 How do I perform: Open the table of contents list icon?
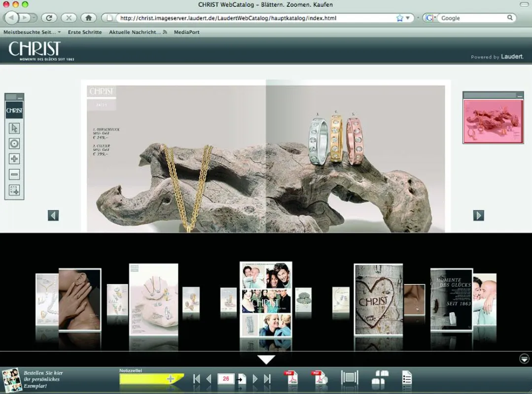(x=407, y=378)
